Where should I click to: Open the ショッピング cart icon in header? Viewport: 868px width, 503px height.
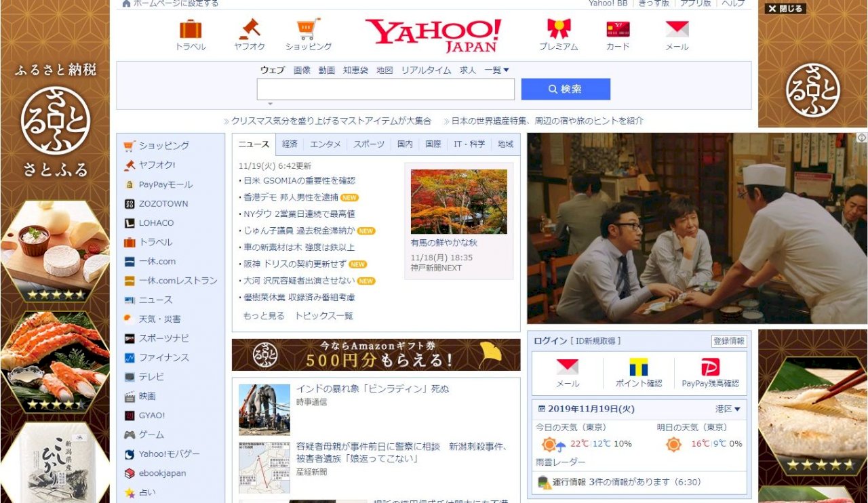pos(309,28)
